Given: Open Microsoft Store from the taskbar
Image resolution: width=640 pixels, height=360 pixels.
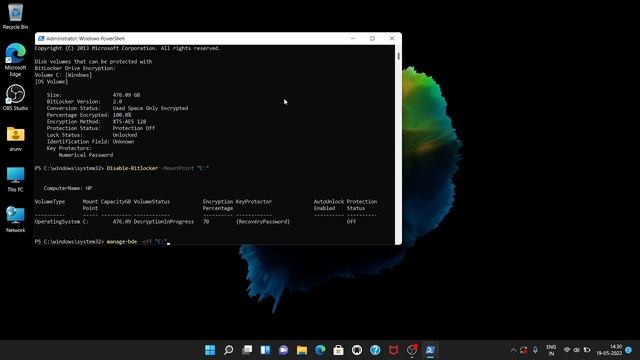Looking at the screenshot, I should [x=338, y=350].
